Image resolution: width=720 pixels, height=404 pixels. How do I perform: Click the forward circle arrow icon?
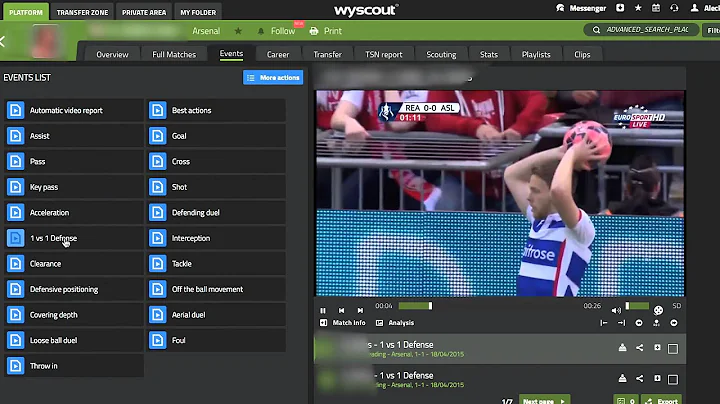click(674, 323)
